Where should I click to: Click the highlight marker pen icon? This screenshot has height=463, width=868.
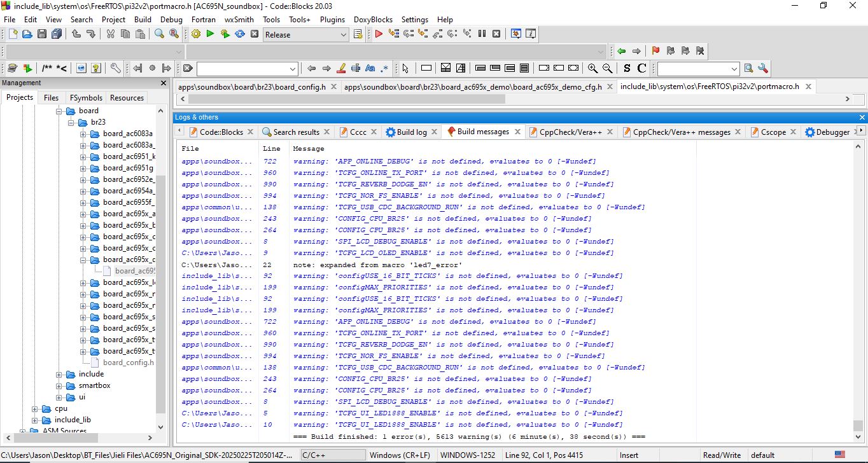[340, 69]
